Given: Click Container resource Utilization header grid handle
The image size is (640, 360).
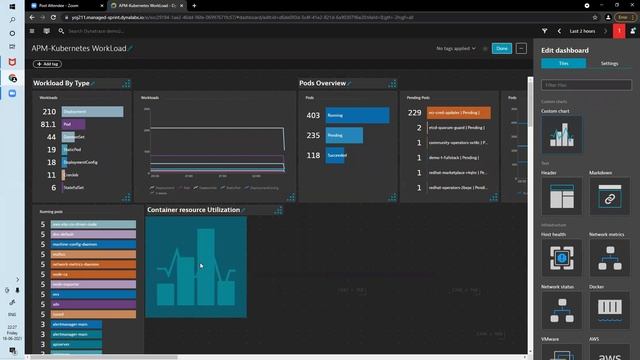Looking at the screenshot, I should tap(278, 210).
